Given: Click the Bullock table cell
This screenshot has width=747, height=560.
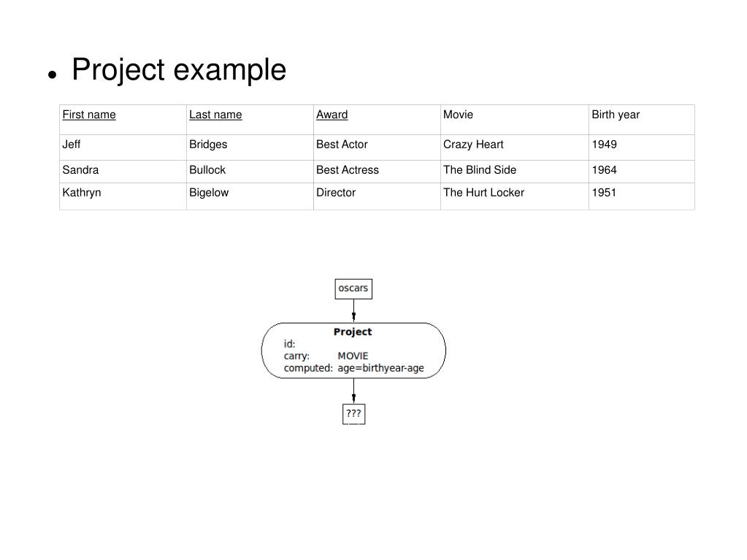Looking at the screenshot, I should pyautogui.click(x=207, y=170).
